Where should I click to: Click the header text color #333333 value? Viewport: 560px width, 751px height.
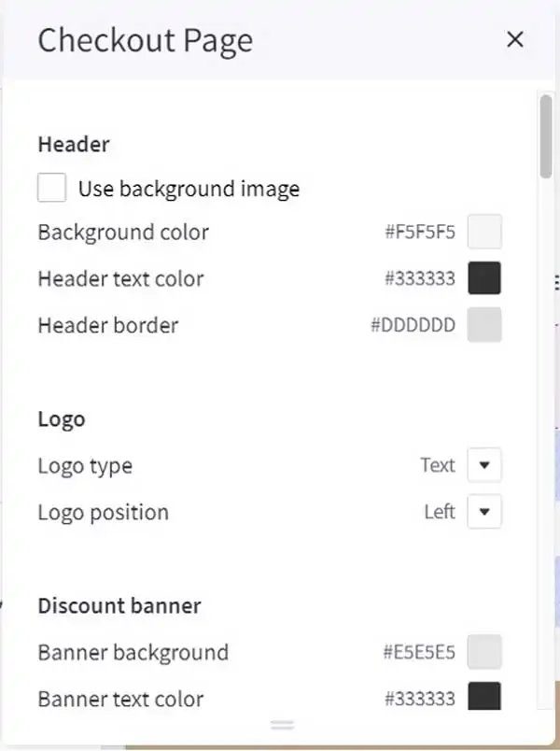tap(420, 278)
